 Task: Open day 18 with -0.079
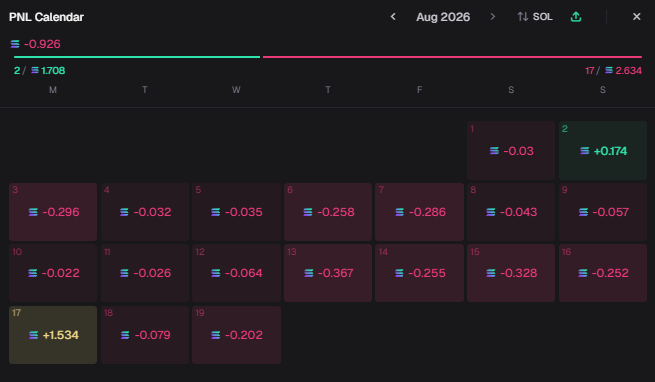click(145, 335)
